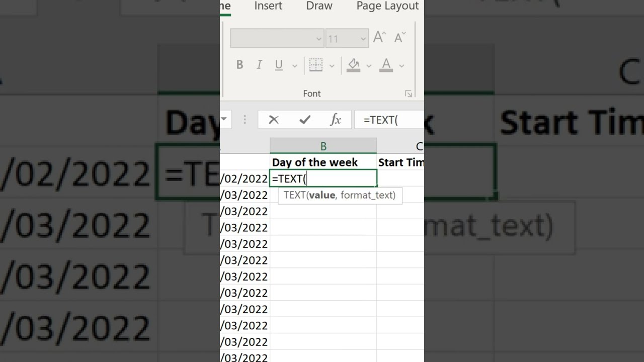The height and width of the screenshot is (362, 644).
Task: Select the column B header
Action: (x=323, y=146)
